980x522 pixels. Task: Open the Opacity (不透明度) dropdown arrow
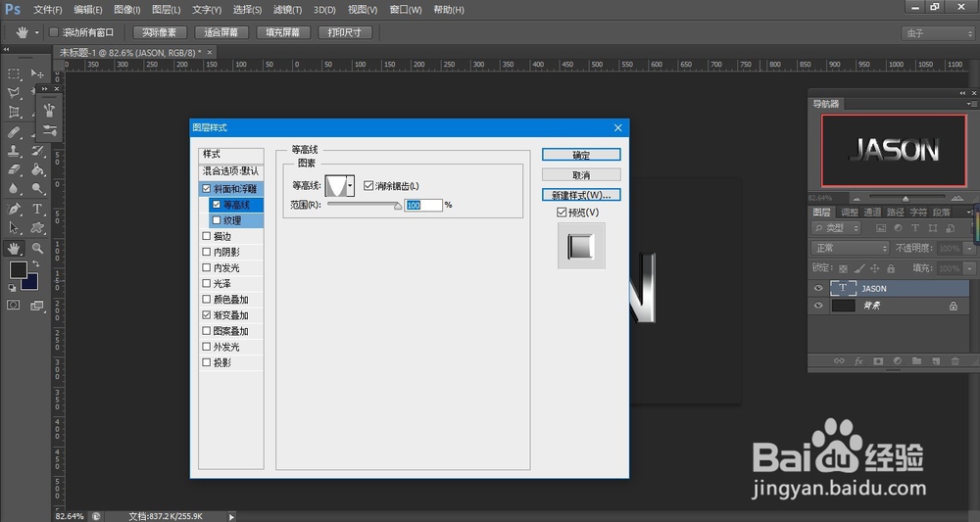click(x=969, y=248)
